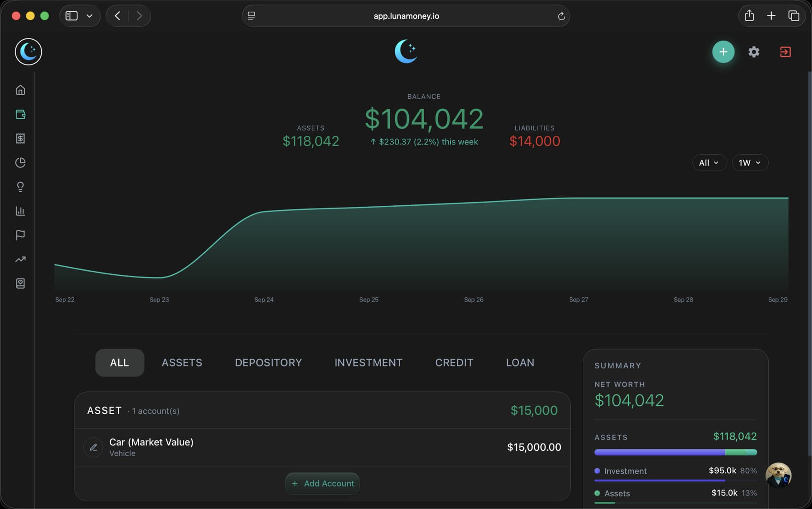Select the Car (Market Value) account name
The width and height of the screenshot is (812, 509).
[x=151, y=442]
